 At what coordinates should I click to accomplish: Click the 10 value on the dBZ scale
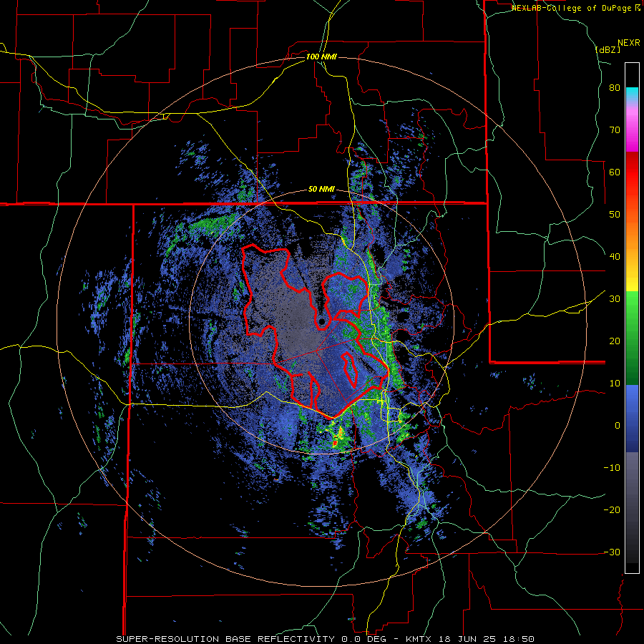(x=615, y=384)
